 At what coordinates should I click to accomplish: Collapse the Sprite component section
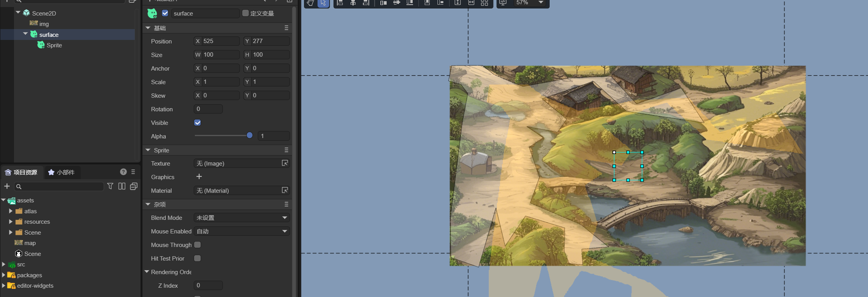[148, 150]
